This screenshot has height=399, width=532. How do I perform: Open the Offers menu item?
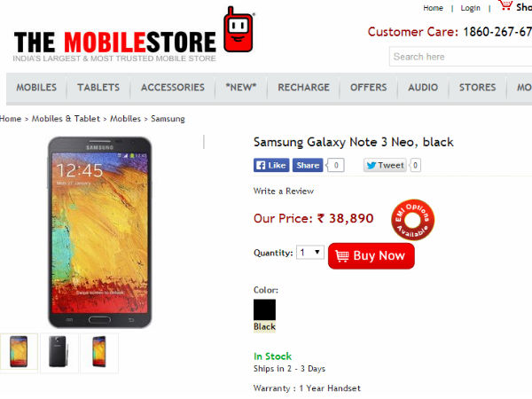tap(369, 88)
